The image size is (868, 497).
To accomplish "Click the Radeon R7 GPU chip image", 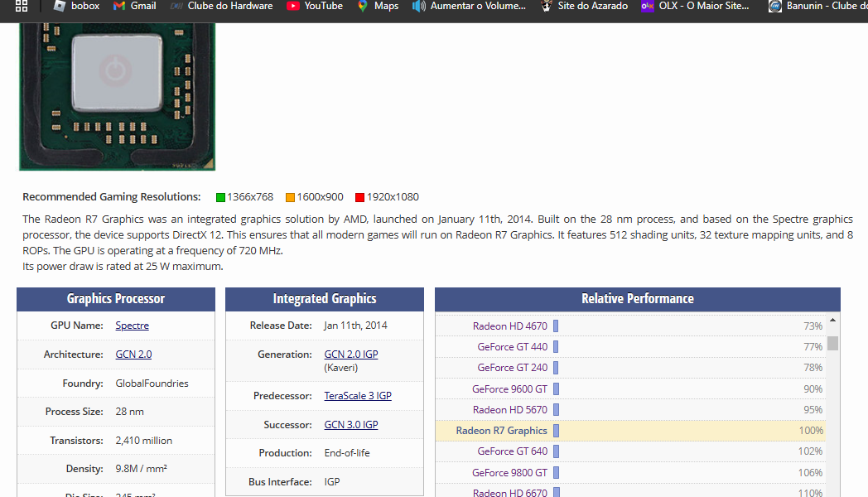I will point(118,97).
